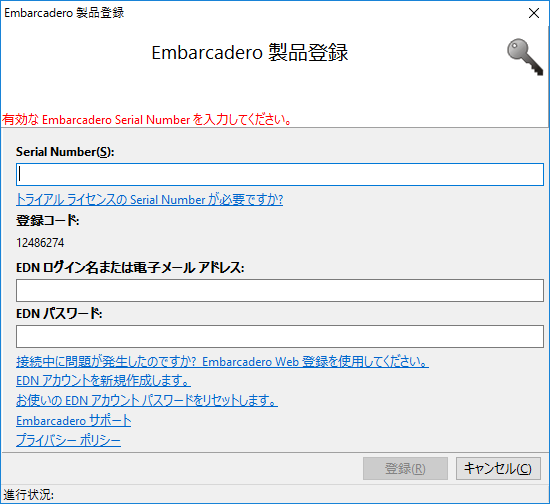
Task: Select the registration code 12486274 text
Action: (40, 243)
